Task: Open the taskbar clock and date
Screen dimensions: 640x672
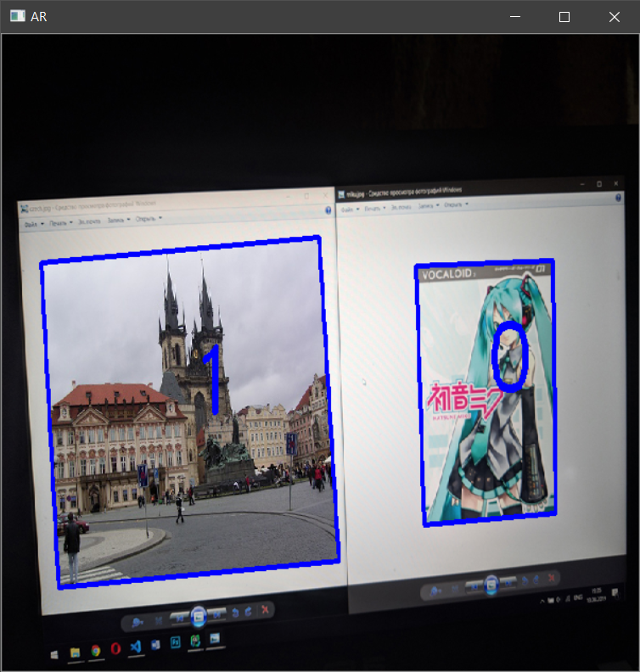Action: point(596,596)
